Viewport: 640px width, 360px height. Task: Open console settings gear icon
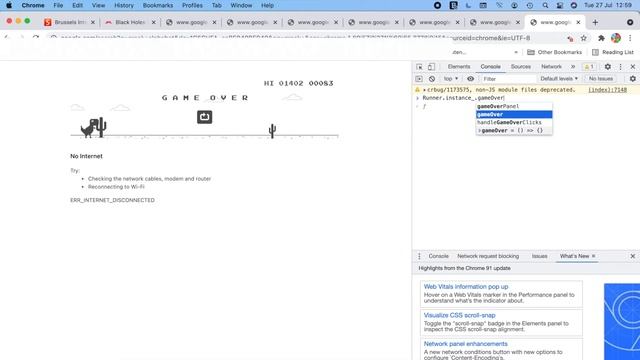(633, 79)
